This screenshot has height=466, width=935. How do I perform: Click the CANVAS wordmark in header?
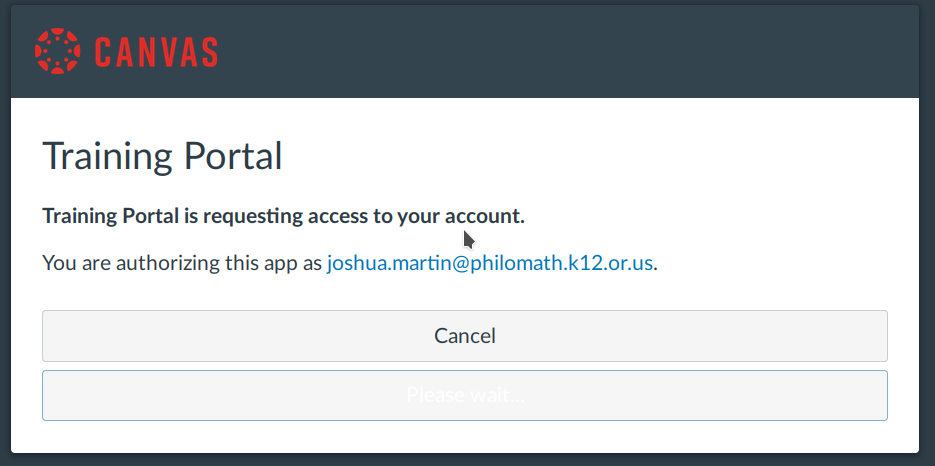tap(156, 52)
